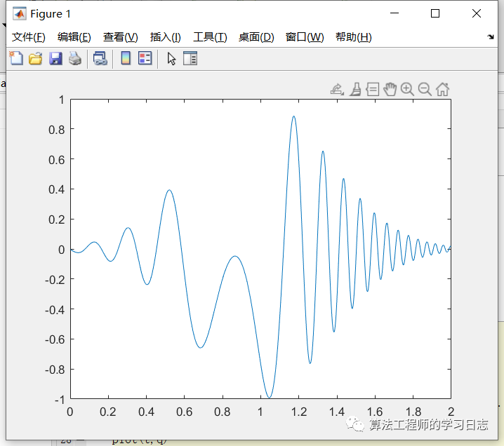Image resolution: width=504 pixels, height=446 pixels.
Task: Click the MATLAB logo in the title bar
Action: [20, 14]
